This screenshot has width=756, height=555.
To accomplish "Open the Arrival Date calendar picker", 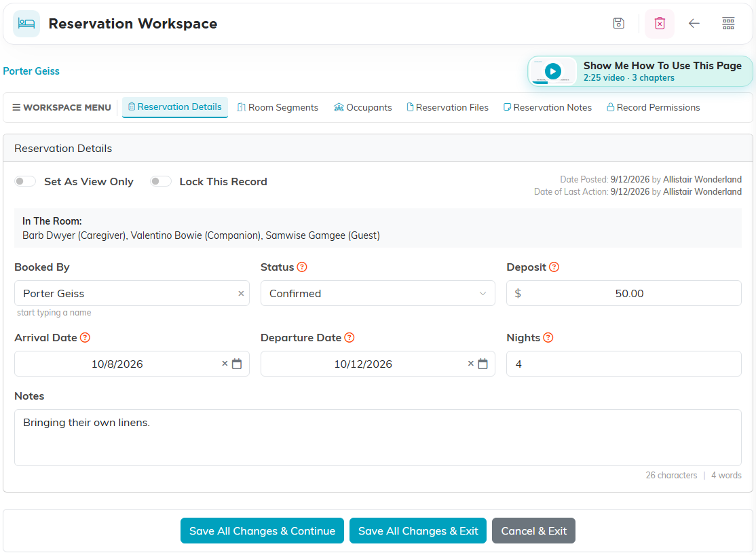I will [x=237, y=364].
